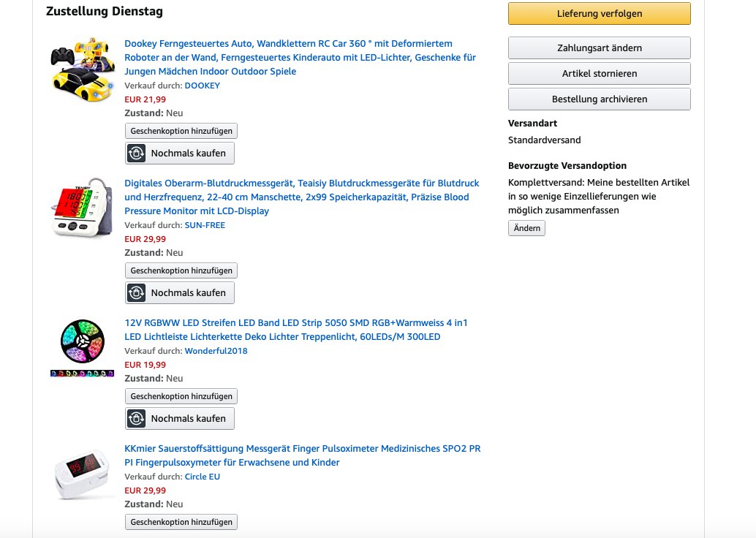Visit the DOOKEY seller page link
The height and width of the screenshot is (538, 756).
[x=202, y=86]
